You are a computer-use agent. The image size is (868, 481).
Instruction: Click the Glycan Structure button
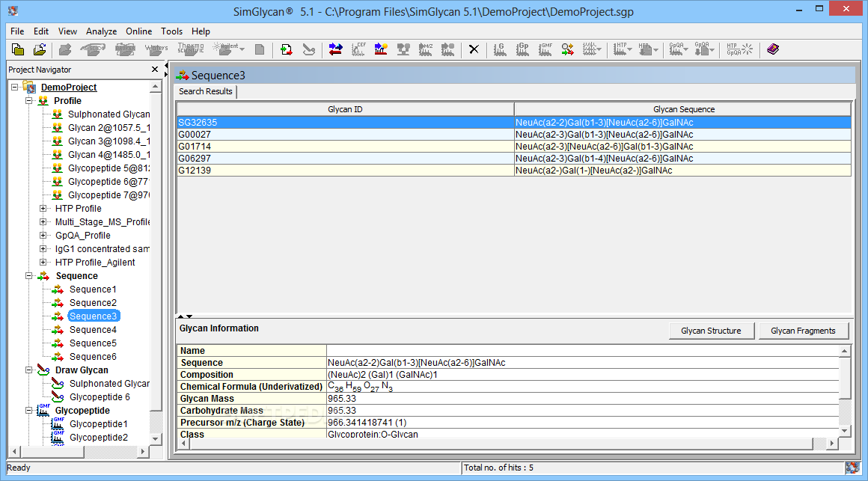(x=711, y=331)
